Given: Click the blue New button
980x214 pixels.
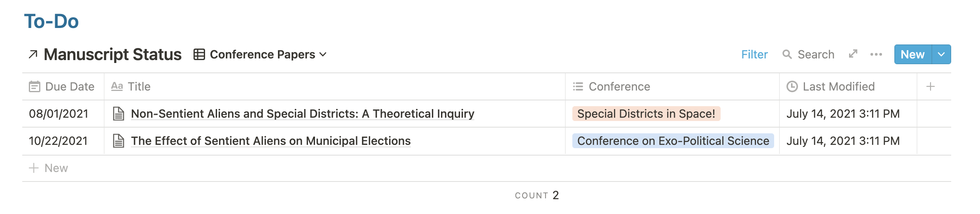Looking at the screenshot, I should (x=913, y=54).
